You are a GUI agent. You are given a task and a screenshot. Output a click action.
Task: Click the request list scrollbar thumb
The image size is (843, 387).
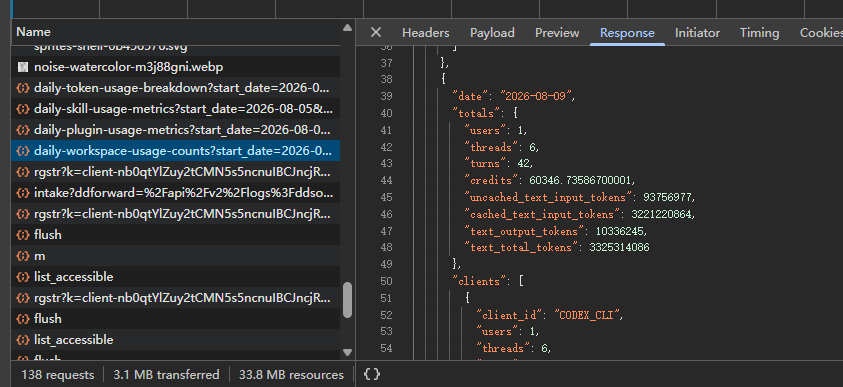pyautogui.click(x=347, y=300)
